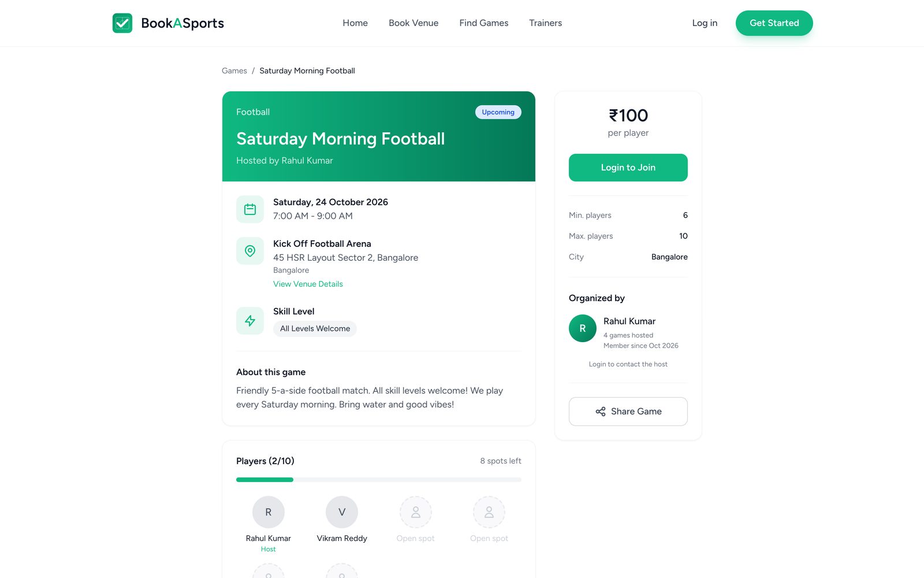Viewport: 924px width, 578px height.
Task: Click the Get Started button
Action: tap(774, 23)
